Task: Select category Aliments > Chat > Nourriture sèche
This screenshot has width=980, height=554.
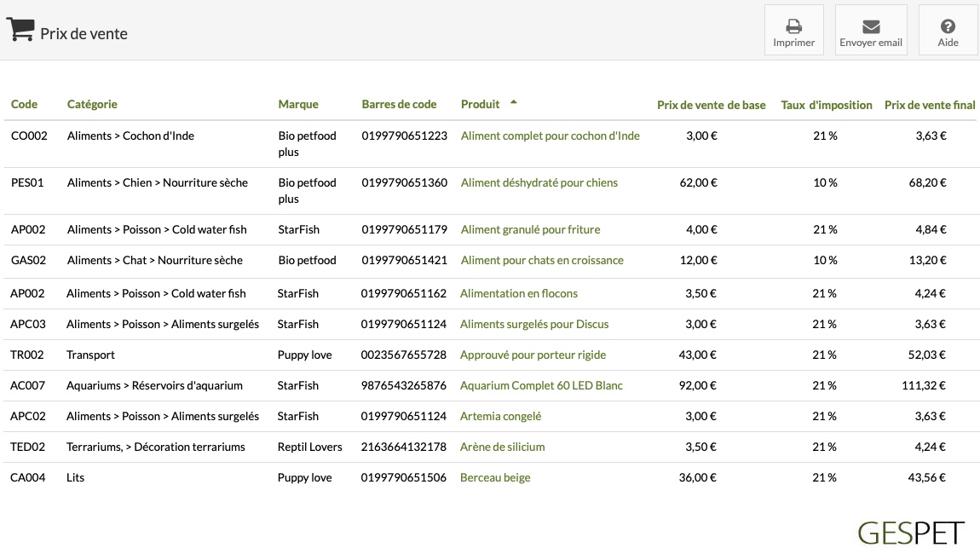Action: [155, 260]
